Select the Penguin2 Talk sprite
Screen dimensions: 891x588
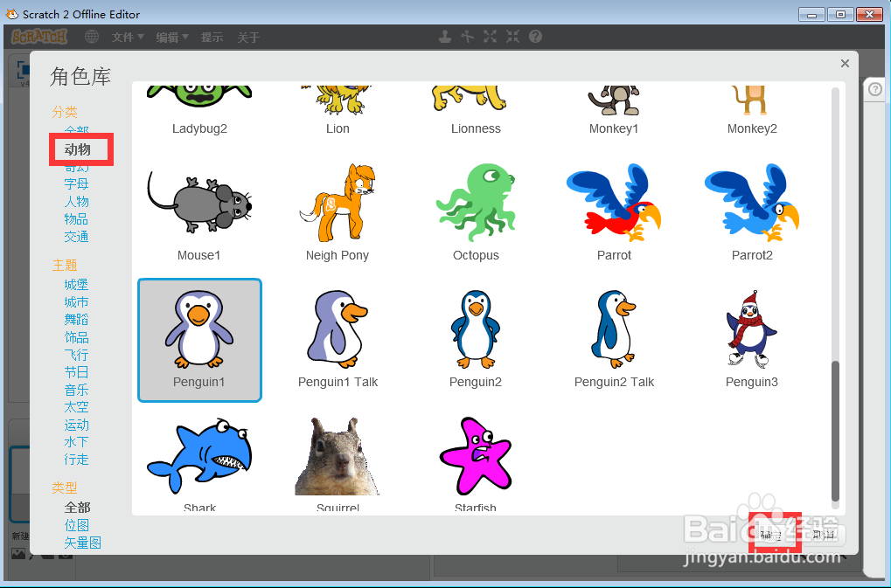click(614, 340)
